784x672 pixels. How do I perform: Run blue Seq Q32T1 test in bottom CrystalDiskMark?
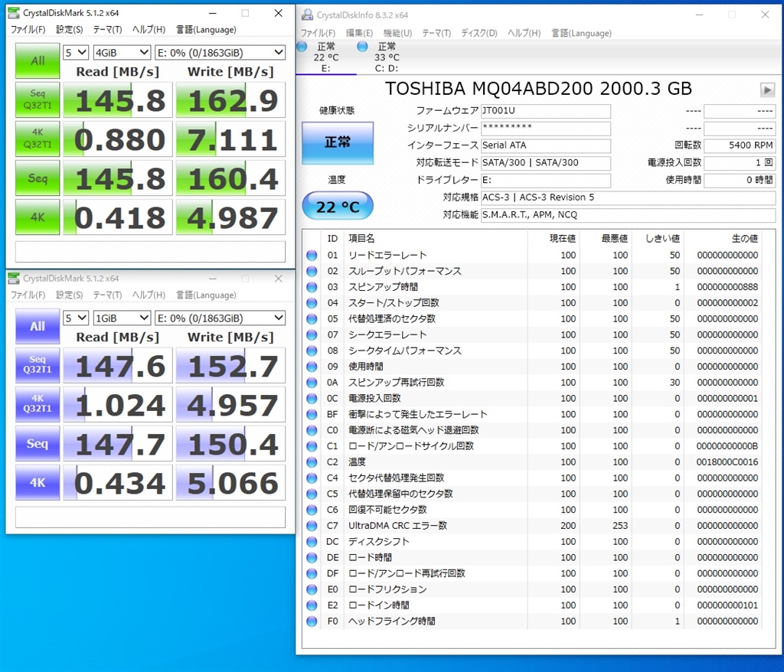(38, 365)
